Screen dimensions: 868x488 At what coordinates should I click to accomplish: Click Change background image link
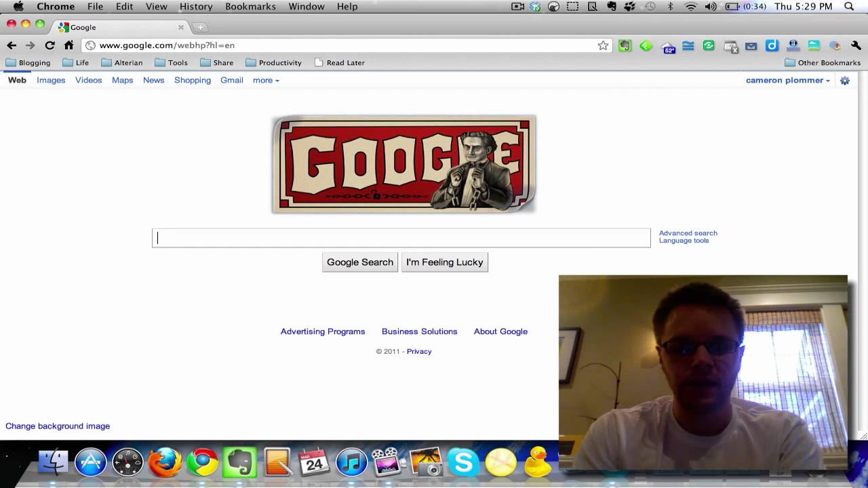pyautogui.click(x=58, y=426)
